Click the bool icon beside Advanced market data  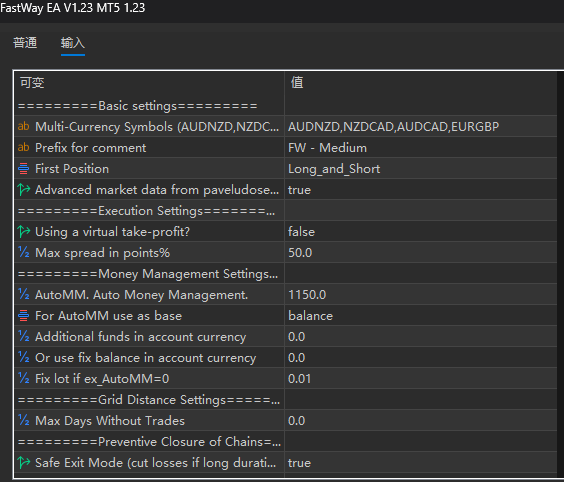pyautogui.click(x=24, y=189)
